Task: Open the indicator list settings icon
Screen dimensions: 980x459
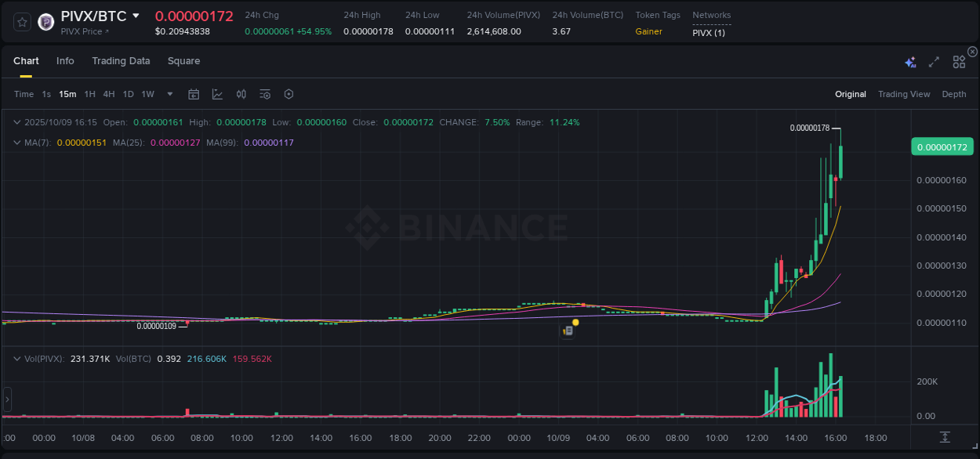Action: click(265, 94)
